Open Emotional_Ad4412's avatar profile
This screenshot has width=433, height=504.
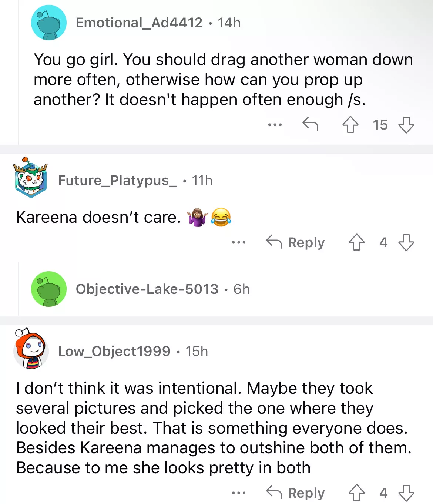coord(49,23)
